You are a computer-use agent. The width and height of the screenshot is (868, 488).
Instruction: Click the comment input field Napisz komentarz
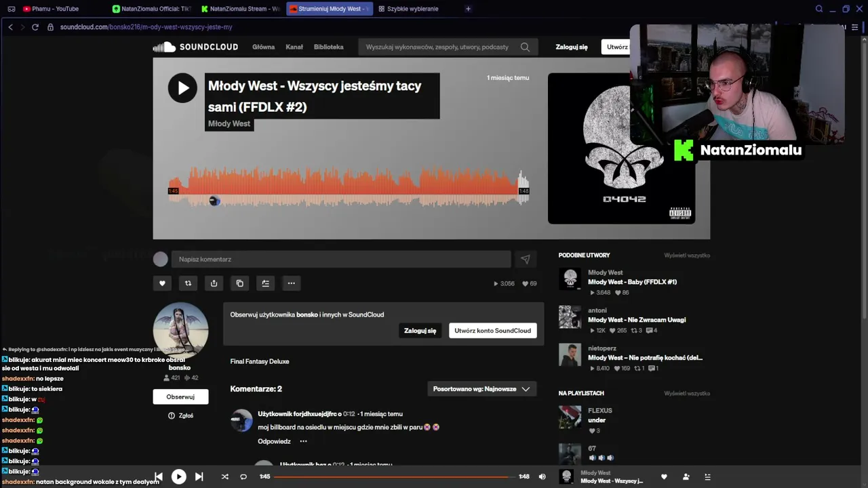(341, 259)
